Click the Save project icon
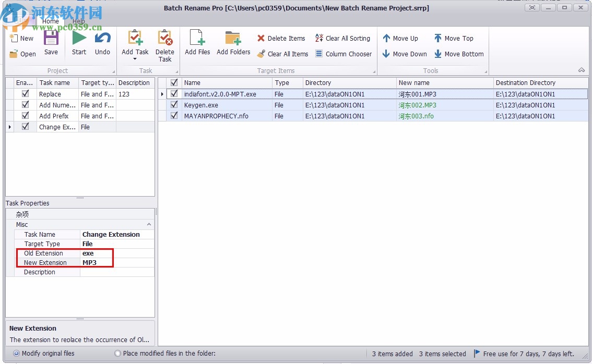 pos(51,39)
